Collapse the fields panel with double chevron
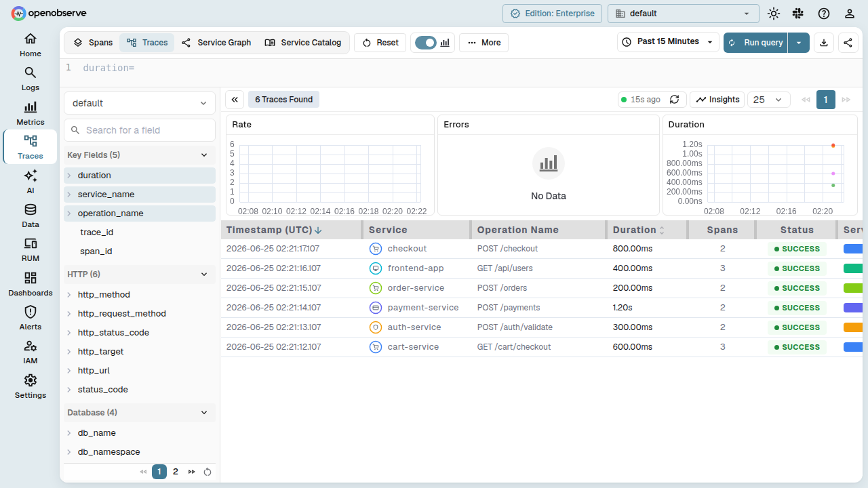This screenshot has height=488, width=868. click(x=235, y=100)
